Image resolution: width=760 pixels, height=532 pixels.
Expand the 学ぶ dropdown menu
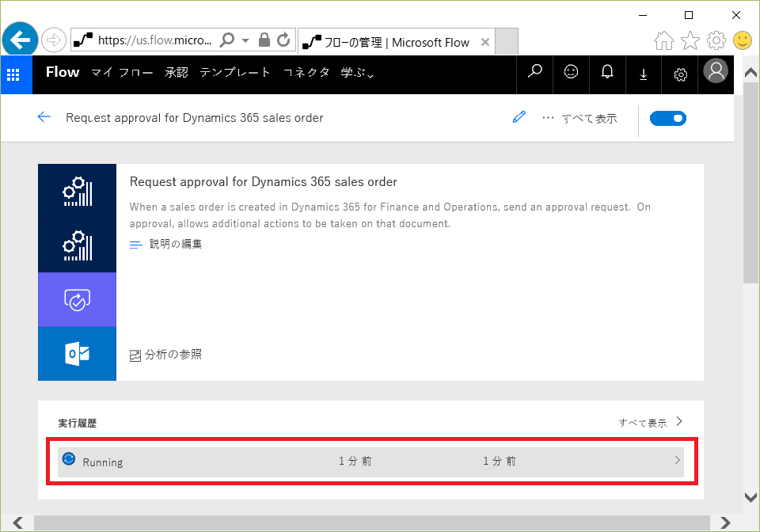(x=357, y=73)
